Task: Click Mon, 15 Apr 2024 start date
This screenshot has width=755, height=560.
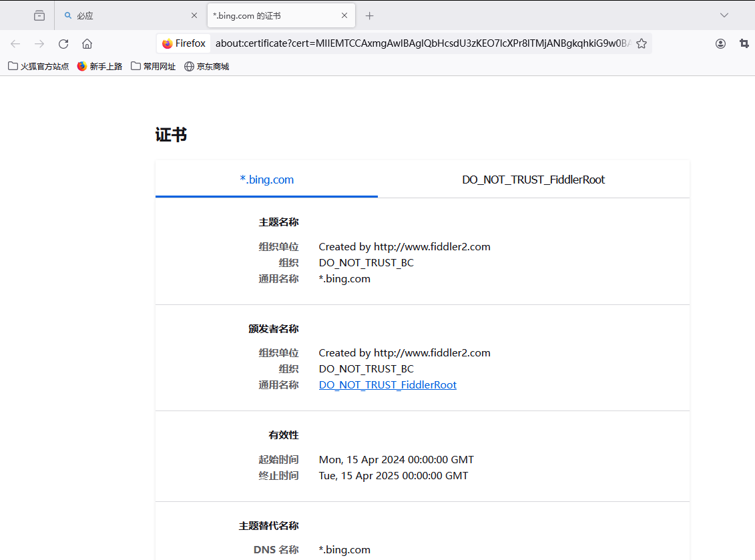Action: (x=397, y=459)
